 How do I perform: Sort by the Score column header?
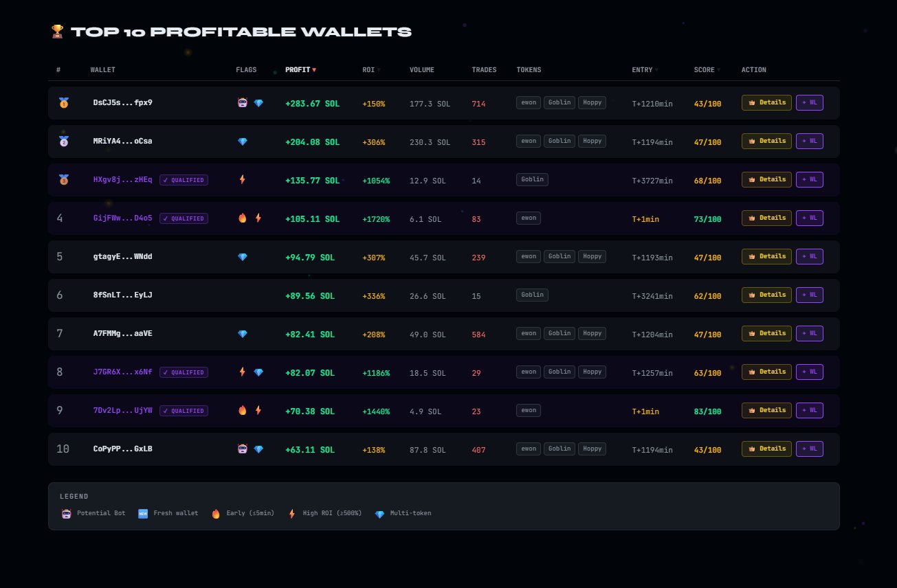point(707,69)
